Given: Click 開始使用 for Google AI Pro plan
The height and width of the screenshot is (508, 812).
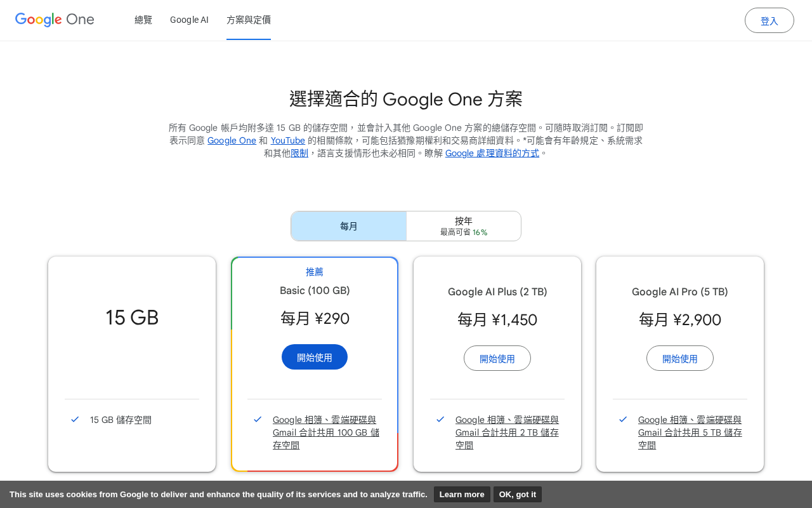Looking at the screenshot, I should click(680, 358).
